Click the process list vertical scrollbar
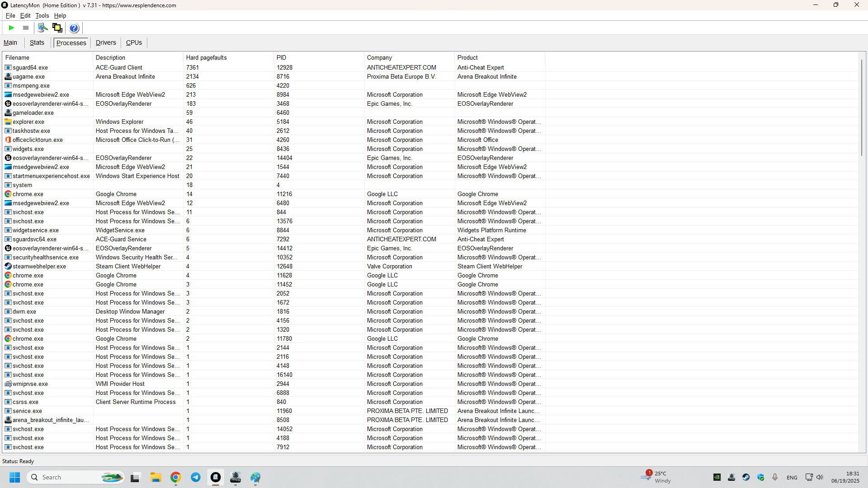Viewport: 868px width, 488px height. pos(862,108)
